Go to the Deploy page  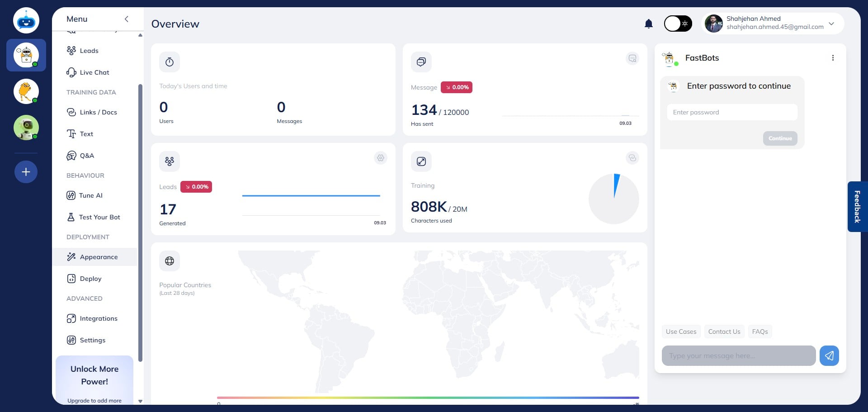[94, 279]
